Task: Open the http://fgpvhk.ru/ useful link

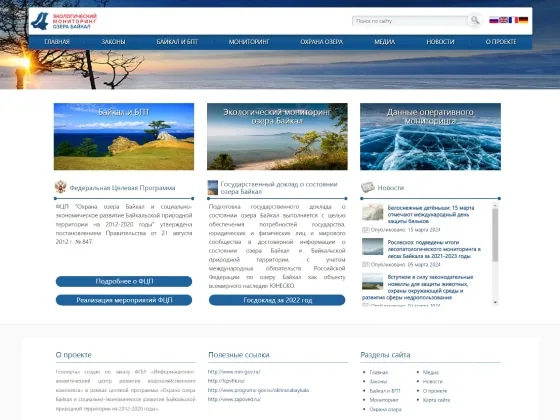Action: (x=226, y=381)
